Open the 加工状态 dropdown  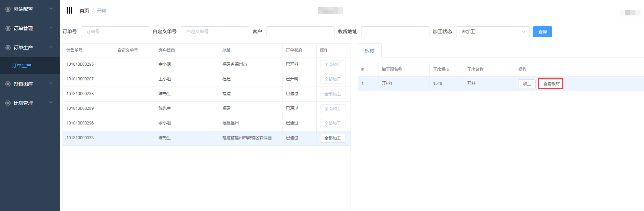click(492, 32)
